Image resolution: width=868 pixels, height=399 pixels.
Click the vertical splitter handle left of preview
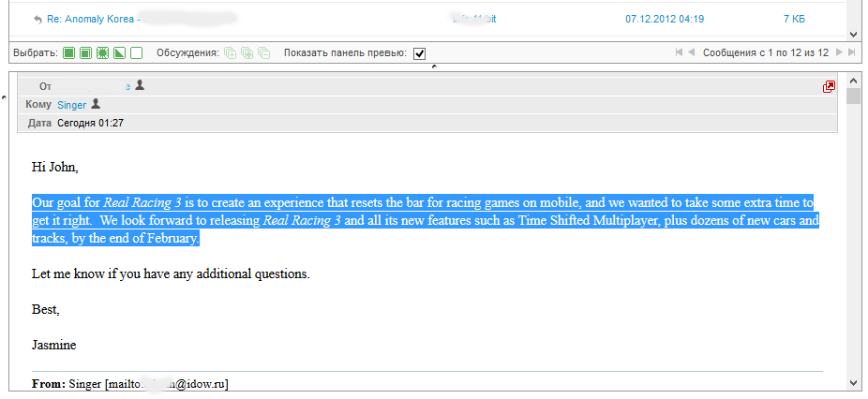pyautogui.click(x=4, y=97)
